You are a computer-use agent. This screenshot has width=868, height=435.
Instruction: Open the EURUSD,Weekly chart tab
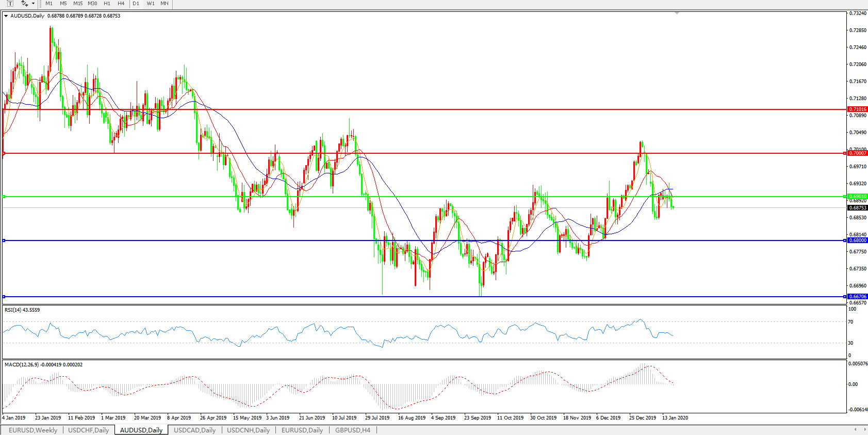pos(33,430)
